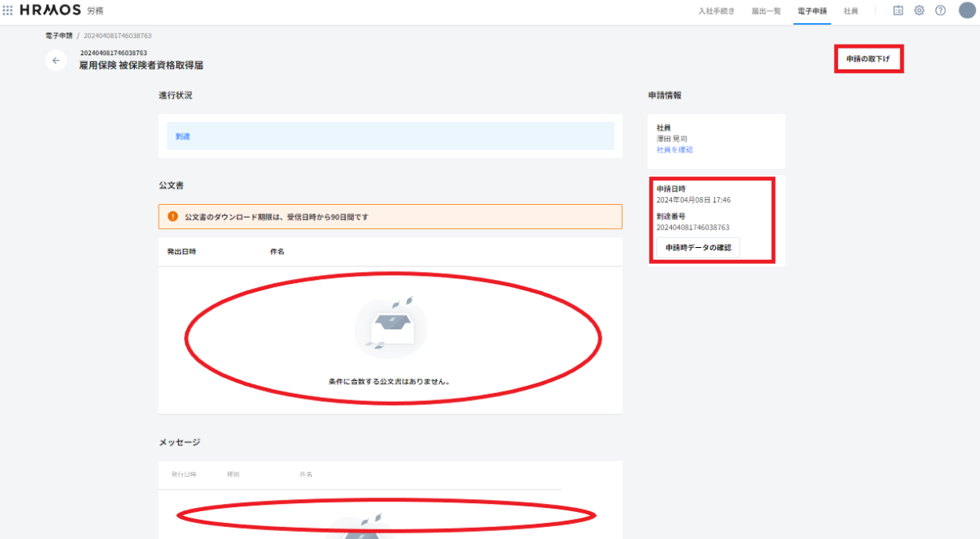Open the 社員 tab
Image resolution: width=980 pixels, height=539 pixels.
pyautogui.click(x=851, y=11)
